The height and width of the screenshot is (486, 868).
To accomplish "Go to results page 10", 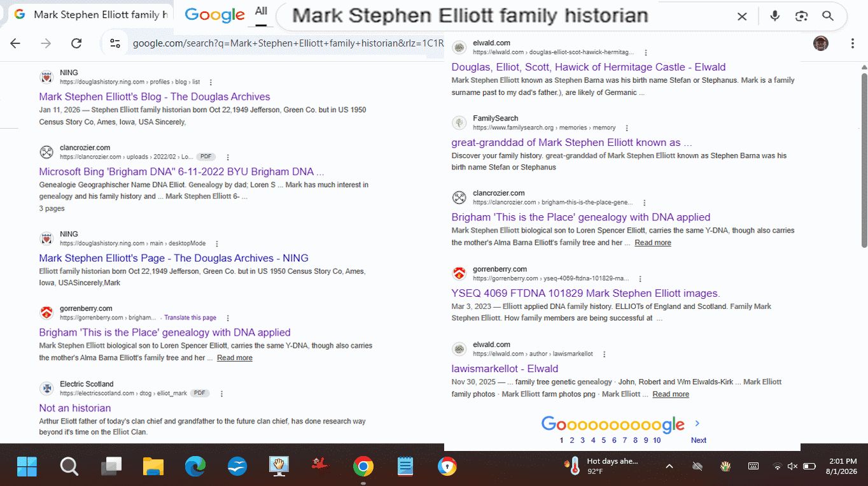I will [x=657, y=440].
